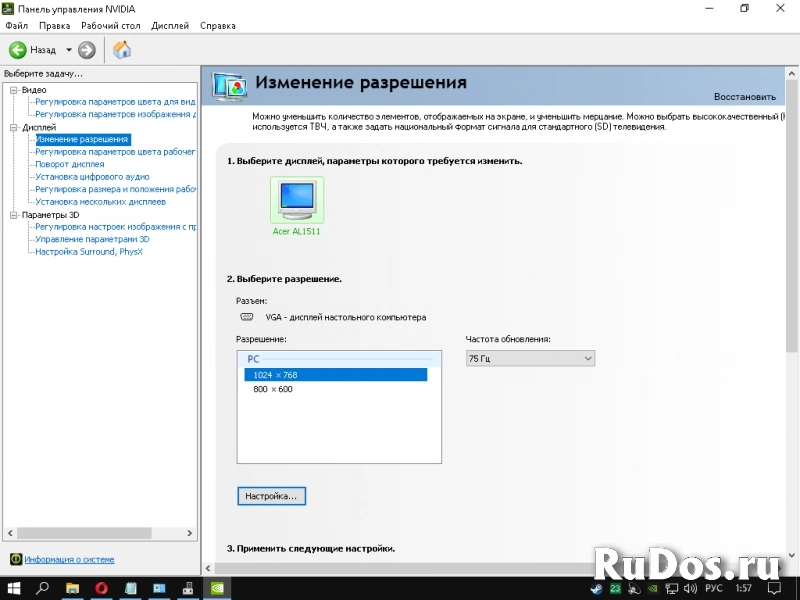
Task: Click the gray Forward arrow icon
Action: pyautogui.click(x=87, y=49)
